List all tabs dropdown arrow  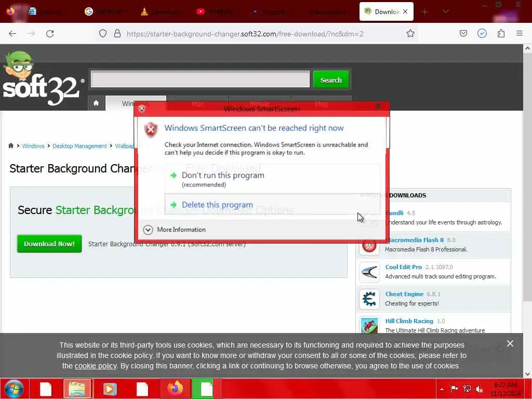point(445,11)
